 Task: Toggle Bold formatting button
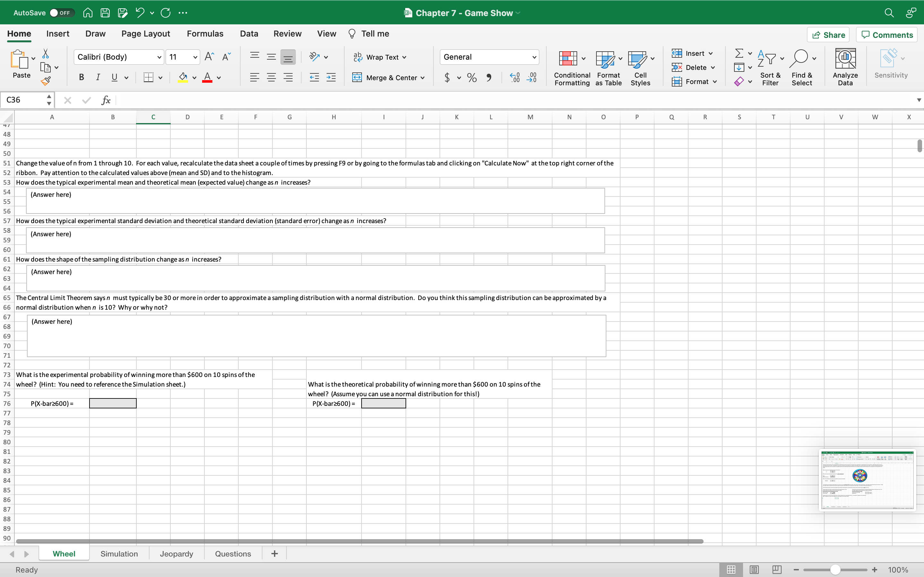tap(81, 78)
